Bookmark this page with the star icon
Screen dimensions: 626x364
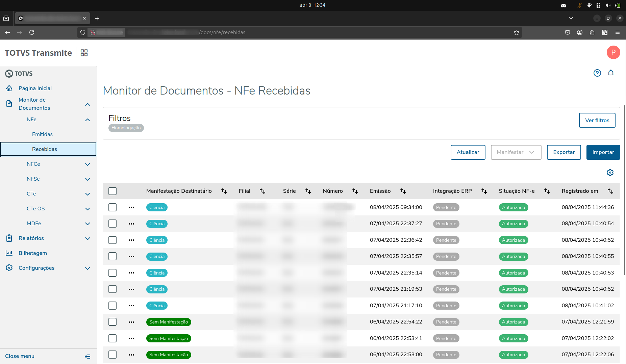[x=517, y=32]
